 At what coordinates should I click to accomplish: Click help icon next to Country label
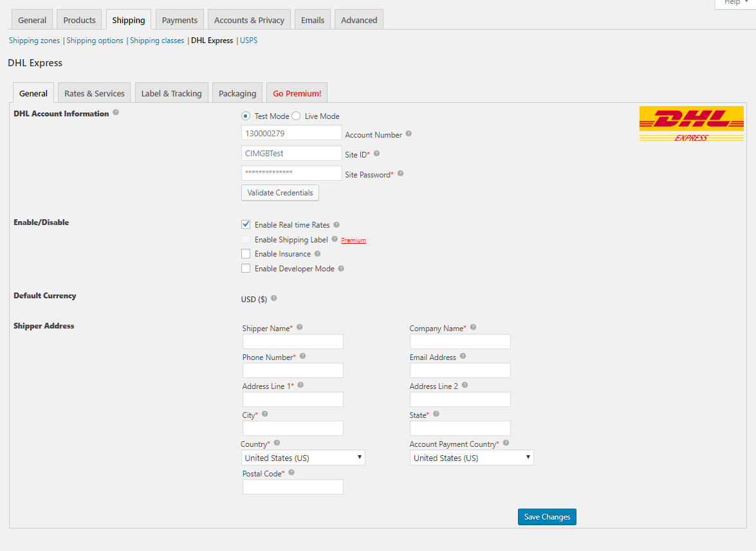[277, 442]
